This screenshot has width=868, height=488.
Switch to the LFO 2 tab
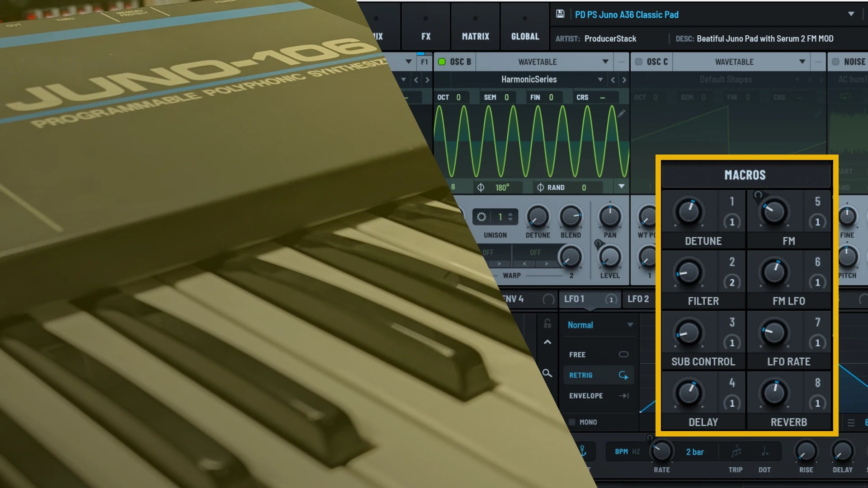point(638,299)
